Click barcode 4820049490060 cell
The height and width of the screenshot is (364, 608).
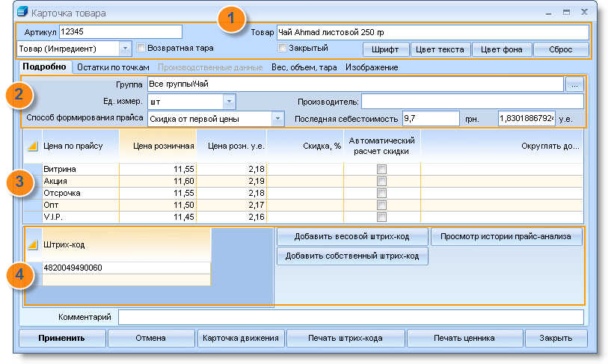point(126,268)
